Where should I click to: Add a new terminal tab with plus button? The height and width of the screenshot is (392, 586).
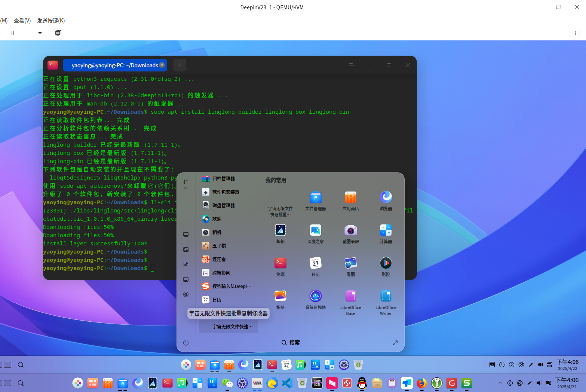click(180, 65)
